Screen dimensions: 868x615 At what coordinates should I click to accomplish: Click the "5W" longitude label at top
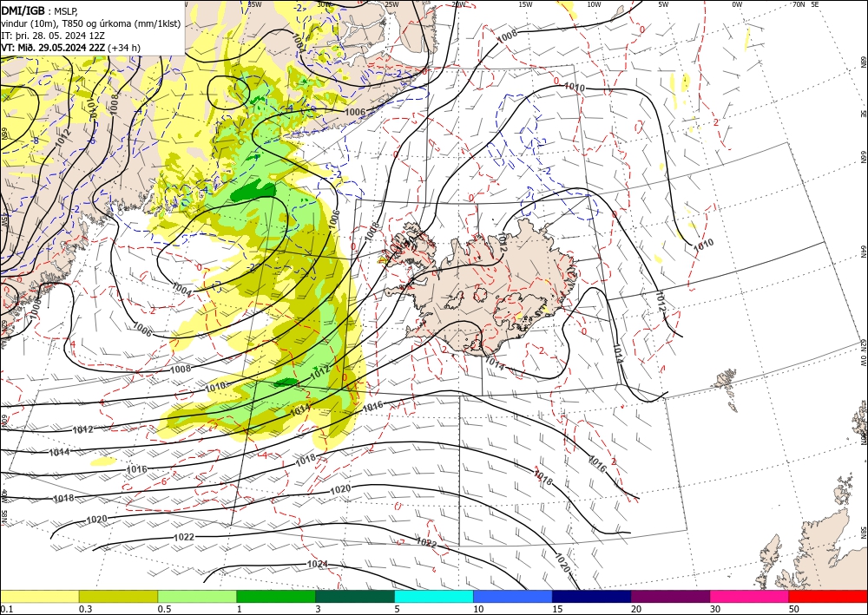coord(663,4)
